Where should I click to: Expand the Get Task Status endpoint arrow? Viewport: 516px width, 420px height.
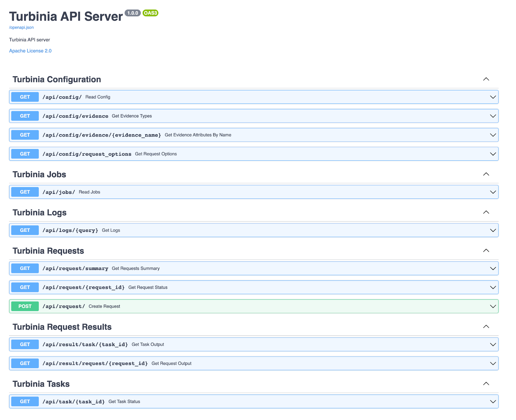click(x=493, y=402)
